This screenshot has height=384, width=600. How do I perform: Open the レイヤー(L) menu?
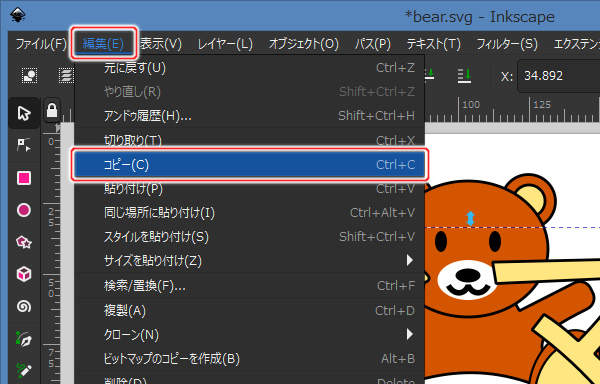[225, 44]
